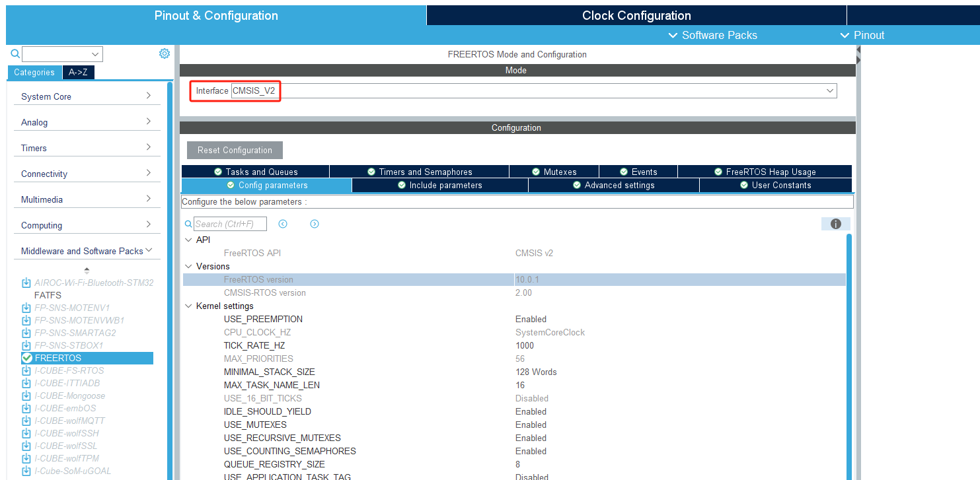Click download icon beside AIROC-Wi-Fi-Bluetooth-STM32
980x480 pixels.
(26, 283)
